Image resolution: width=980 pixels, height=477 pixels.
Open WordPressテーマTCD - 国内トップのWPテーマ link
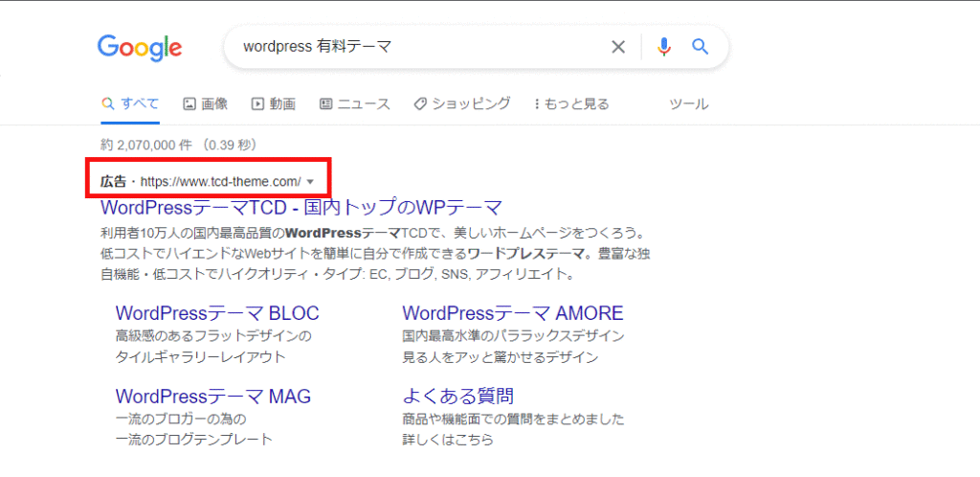(x=301, y=207)
